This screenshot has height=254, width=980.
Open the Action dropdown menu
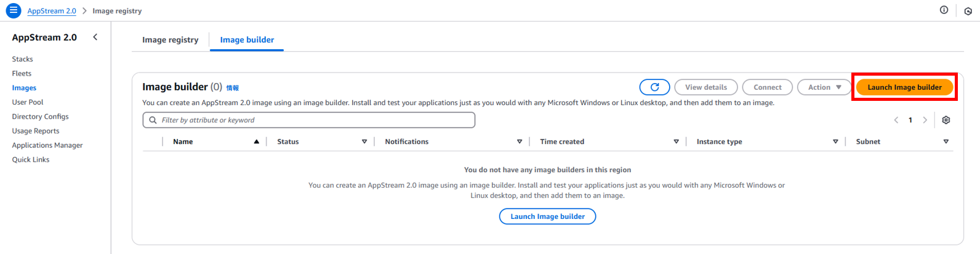[824, 87]
